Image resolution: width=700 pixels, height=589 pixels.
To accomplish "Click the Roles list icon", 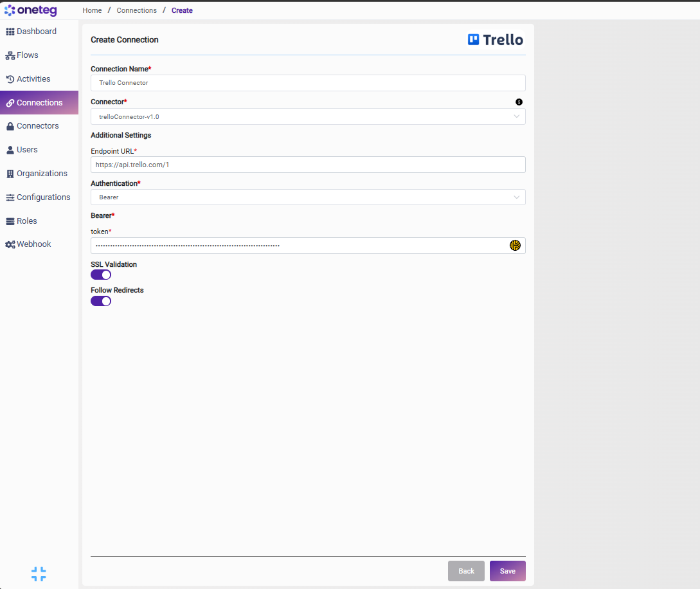I will click(10, 221).
